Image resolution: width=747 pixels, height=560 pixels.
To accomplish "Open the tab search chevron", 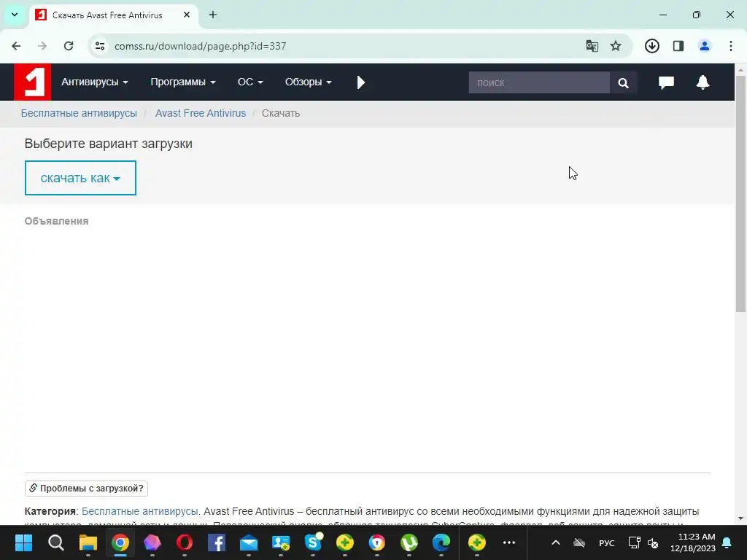I will [15, 15].
